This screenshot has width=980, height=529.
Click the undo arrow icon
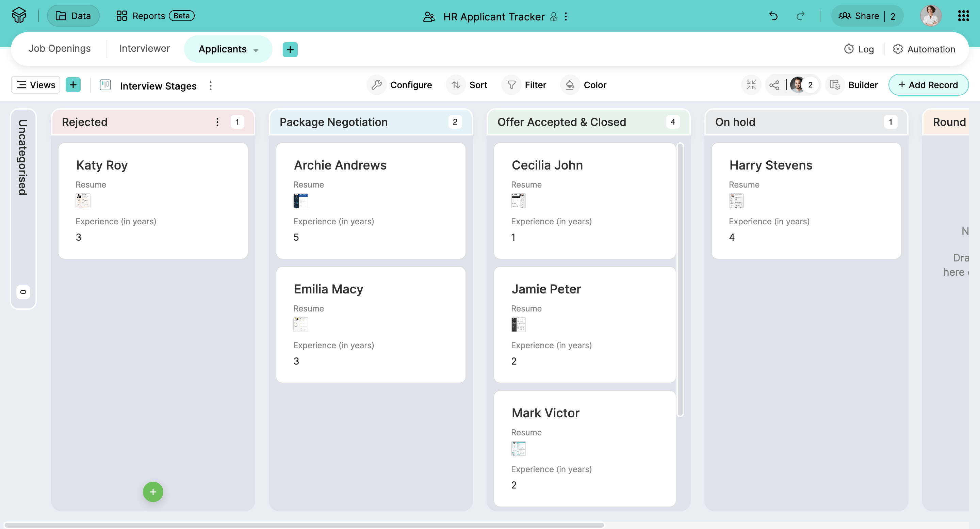click(x=773, y=16)
